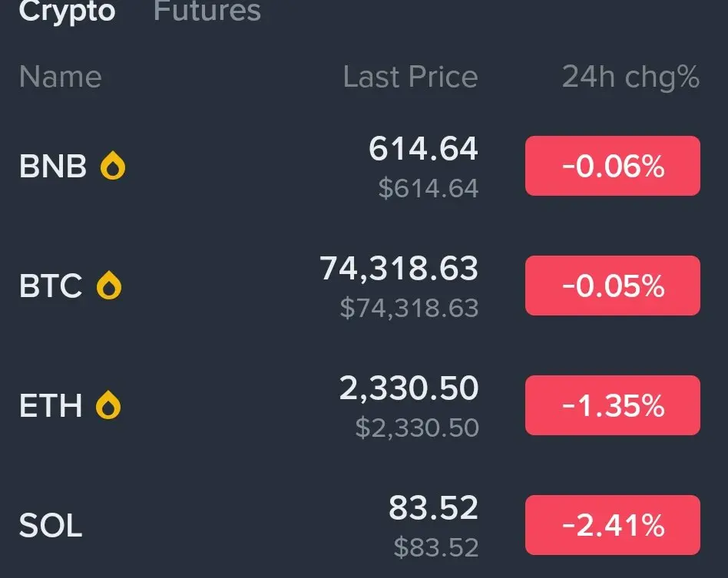This screenshot has height=578, width=728.
Task: Tap ETH last price 2,330.50
Action: (x=409, y=389)
